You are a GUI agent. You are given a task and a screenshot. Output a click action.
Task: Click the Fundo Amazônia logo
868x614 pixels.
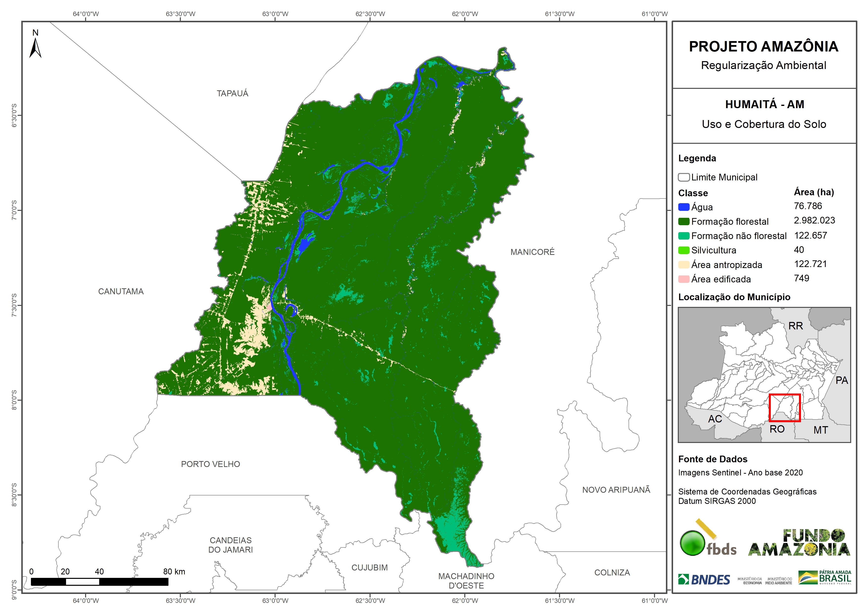pyautogui.click(x=799, y=543)
